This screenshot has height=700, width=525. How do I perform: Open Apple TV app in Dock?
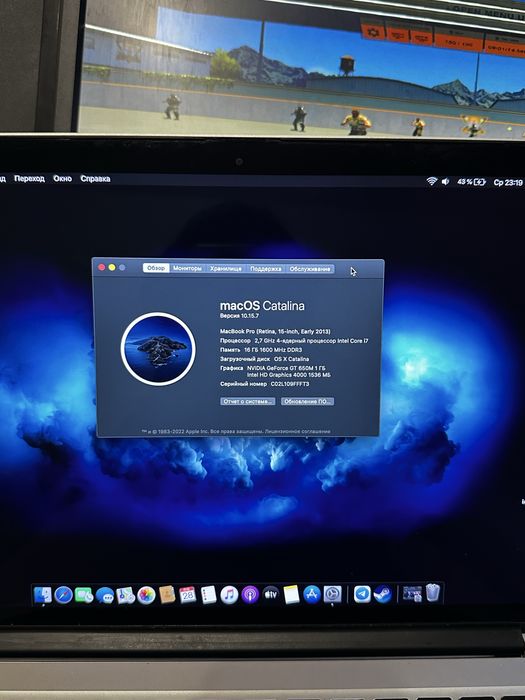(x=271, y=594)
